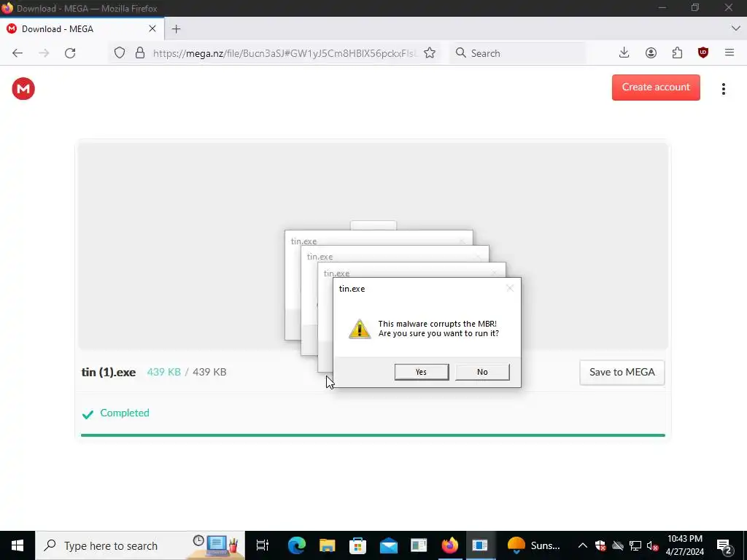Reload the current page
The width and height of the screenshot is (747, 560).
coord(70,52)
